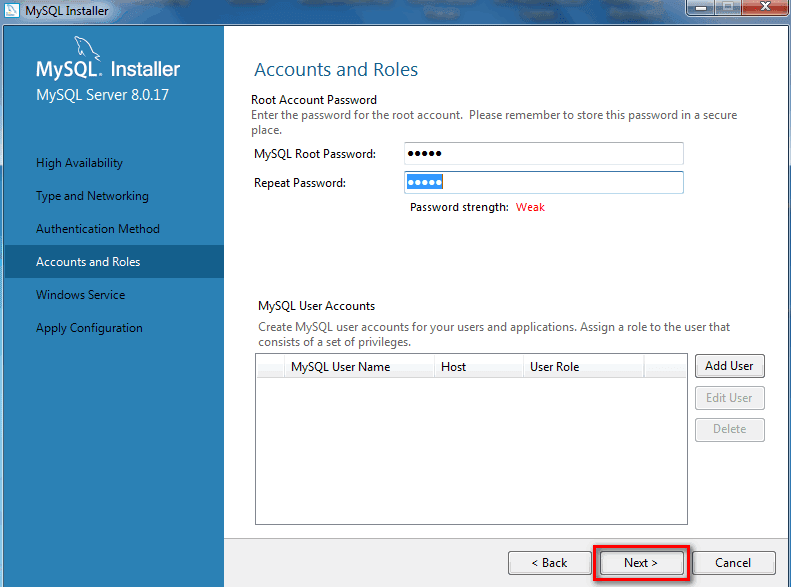Click the Accounts and Roles page heading
This screenshot has width=791, height=587.
pos(336,70)
